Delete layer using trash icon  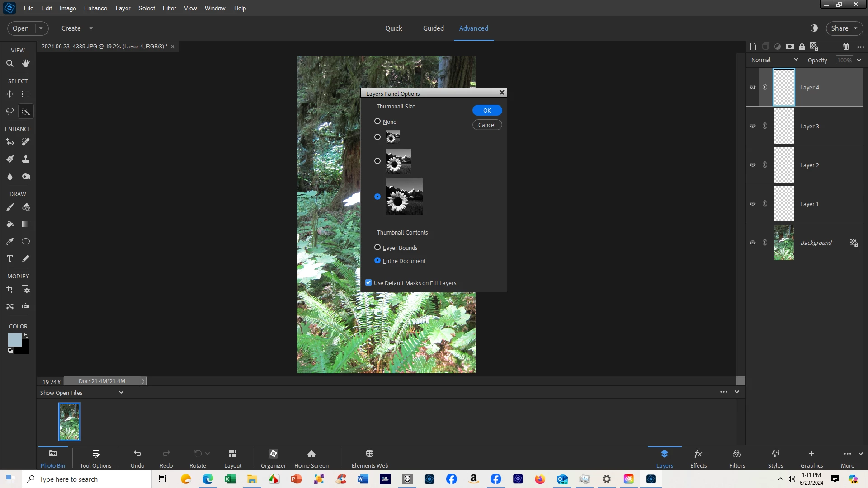846,47
